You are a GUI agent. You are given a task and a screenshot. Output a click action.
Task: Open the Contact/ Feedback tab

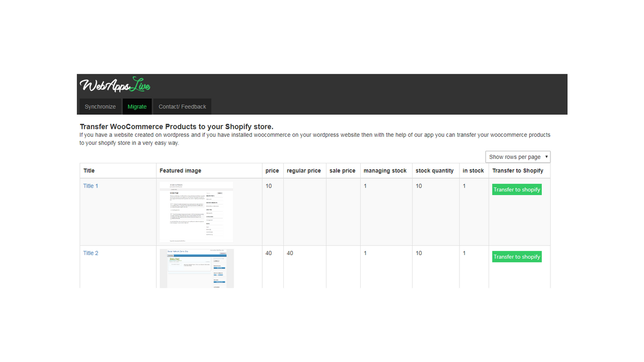coord(182,107)
